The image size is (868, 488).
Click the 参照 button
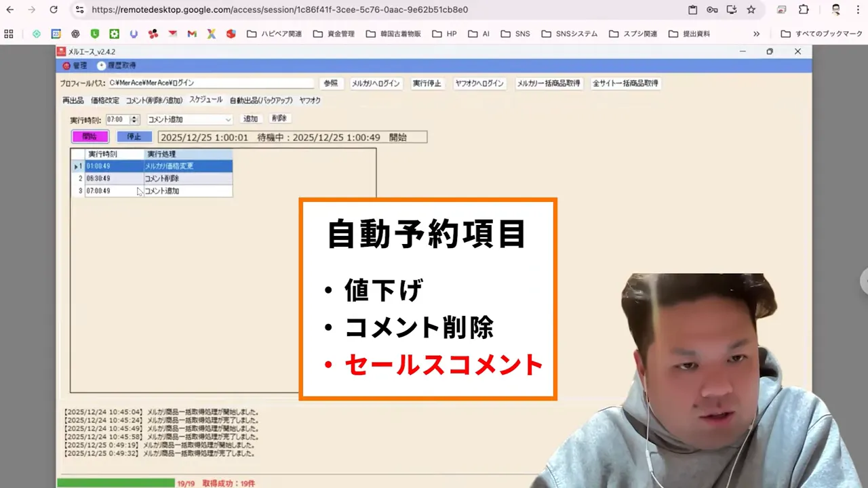click(x=330, y=83)
